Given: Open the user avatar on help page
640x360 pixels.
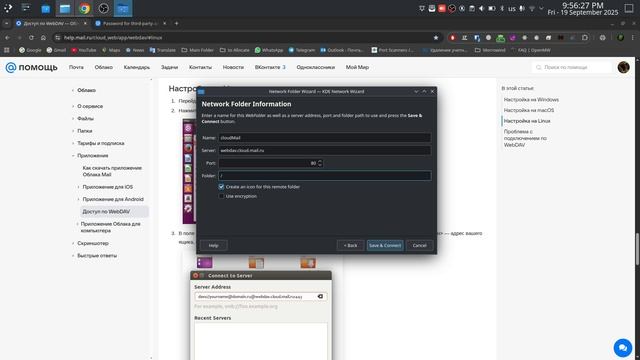Looking at the screenshot, I should (623, 67).
